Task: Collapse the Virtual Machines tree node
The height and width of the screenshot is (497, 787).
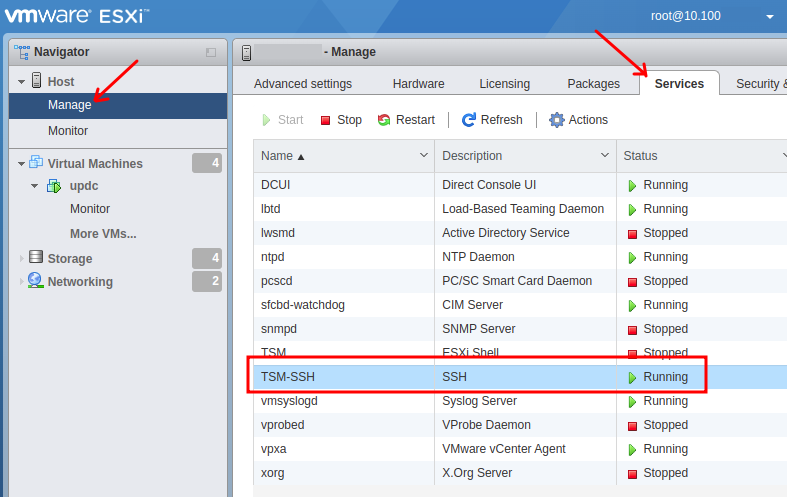Action: [21, 164]
